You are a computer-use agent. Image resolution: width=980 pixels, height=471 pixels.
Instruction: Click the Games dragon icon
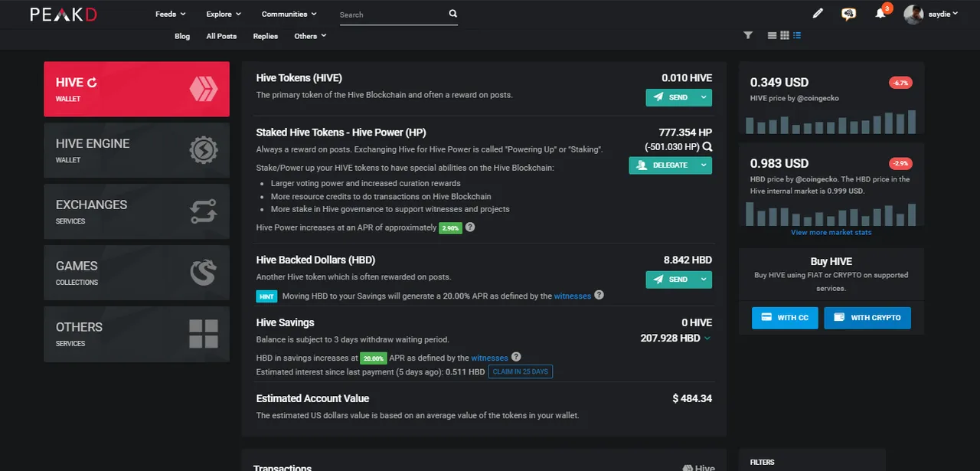pos(203,273)
